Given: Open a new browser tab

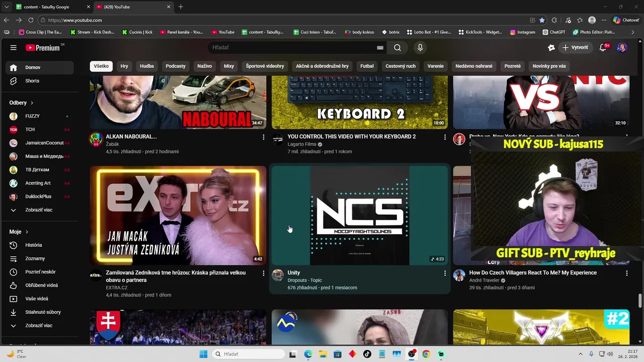Looking at the screenshot, I should (x=181, y=7).
